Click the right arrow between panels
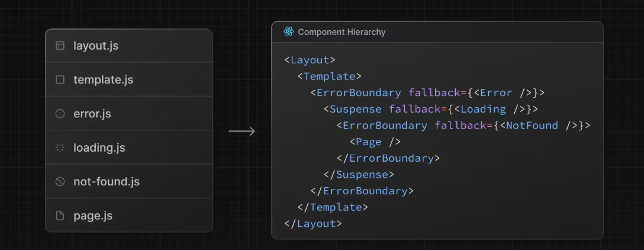This screenshot has height=250, width=644. (241, 131)
